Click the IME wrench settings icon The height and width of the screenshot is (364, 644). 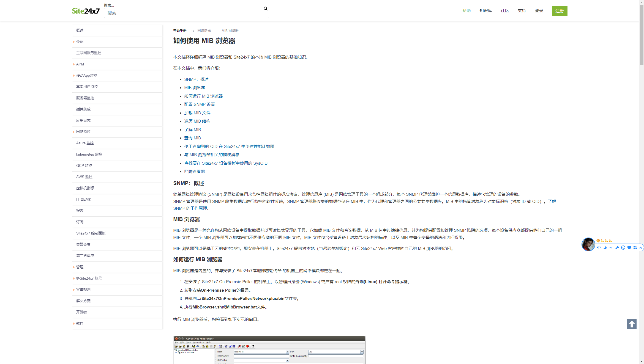[617, 248]
